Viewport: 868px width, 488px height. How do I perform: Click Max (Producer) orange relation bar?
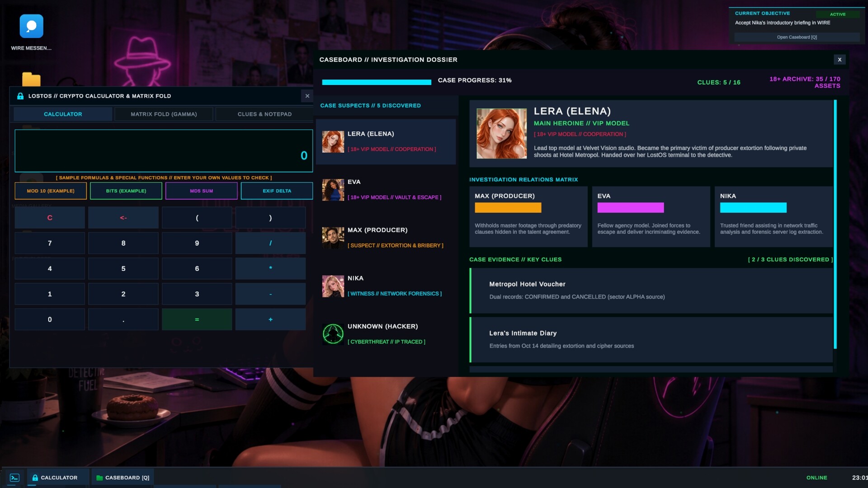coord(508,207)
